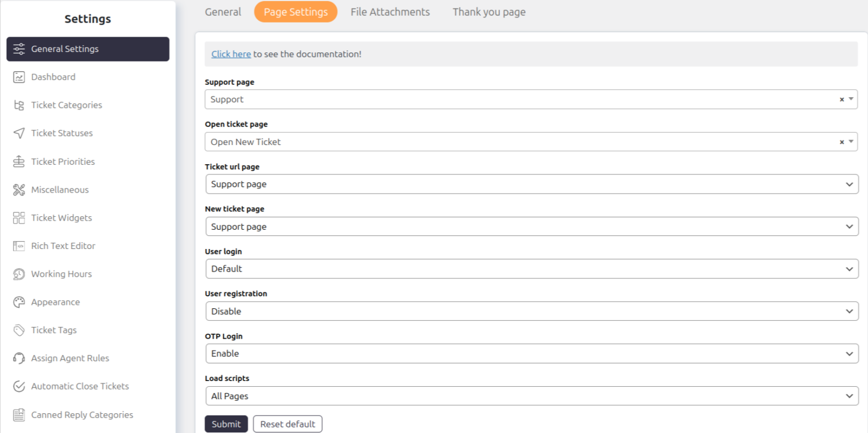868x433 pixels.
Task: Open the User registration dropdown
Action: (531, 311)
